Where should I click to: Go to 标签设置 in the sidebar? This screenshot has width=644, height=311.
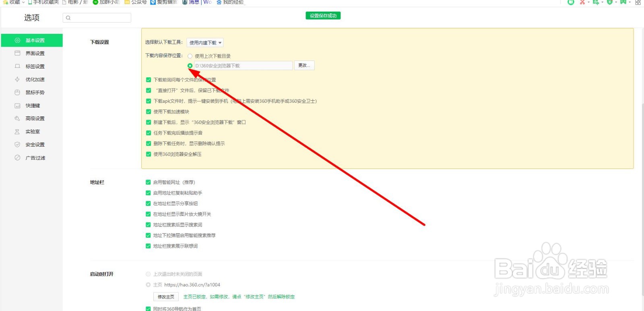click(x=32, y=66)
